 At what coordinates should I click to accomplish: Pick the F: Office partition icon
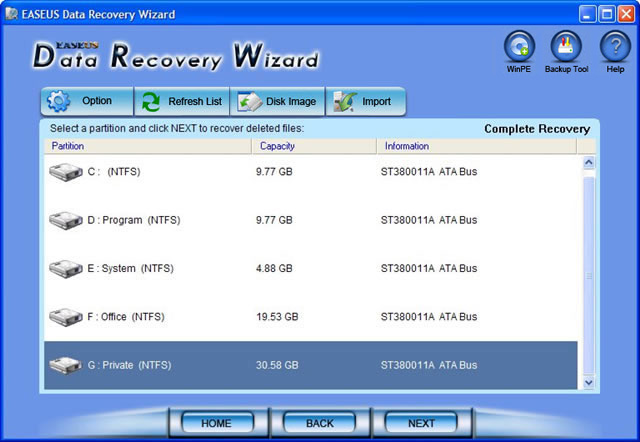point(65,317)
